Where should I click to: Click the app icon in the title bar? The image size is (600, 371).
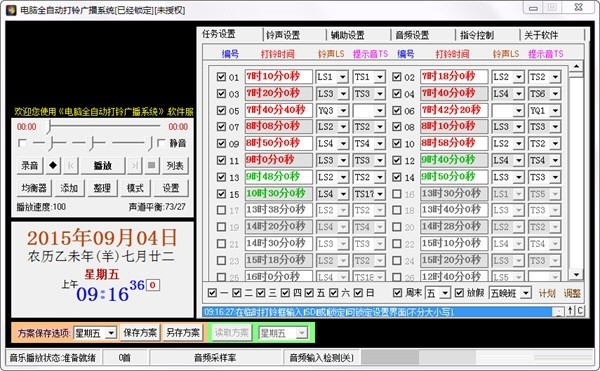[12, 10]
